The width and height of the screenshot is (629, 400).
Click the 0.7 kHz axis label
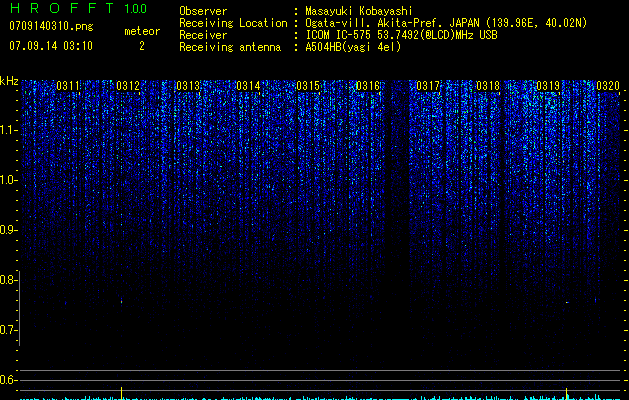pos(8,330)
